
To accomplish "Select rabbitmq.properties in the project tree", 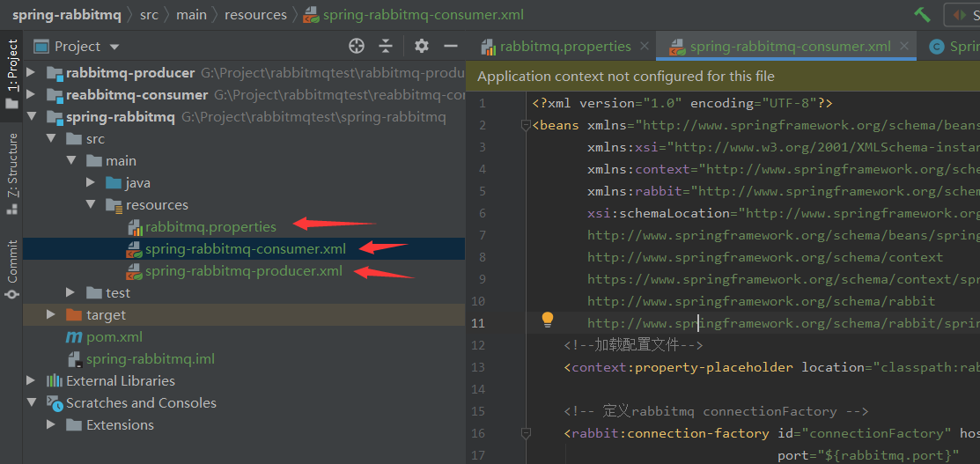I will (210, 226).
